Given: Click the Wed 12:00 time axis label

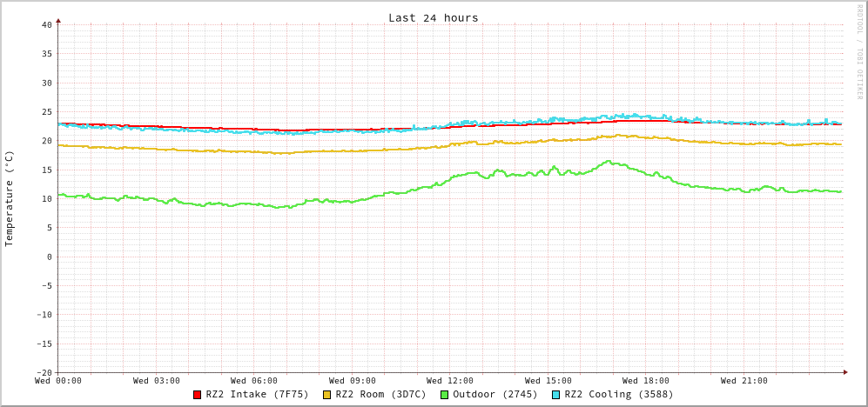Looking at the screenshot, I should 450,381.
